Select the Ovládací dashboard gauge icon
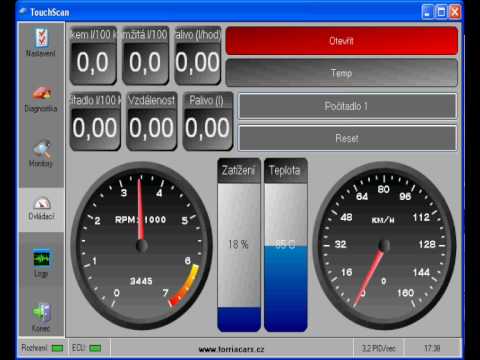The width and height of the screenshot is (480, 360). point(41,204)
